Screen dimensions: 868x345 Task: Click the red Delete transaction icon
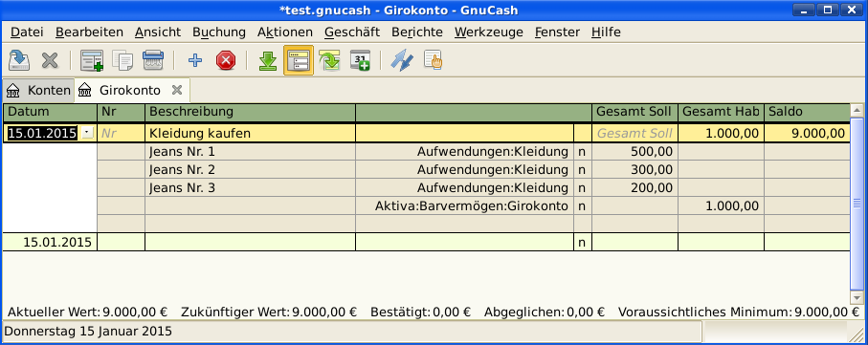coord(225,60)
